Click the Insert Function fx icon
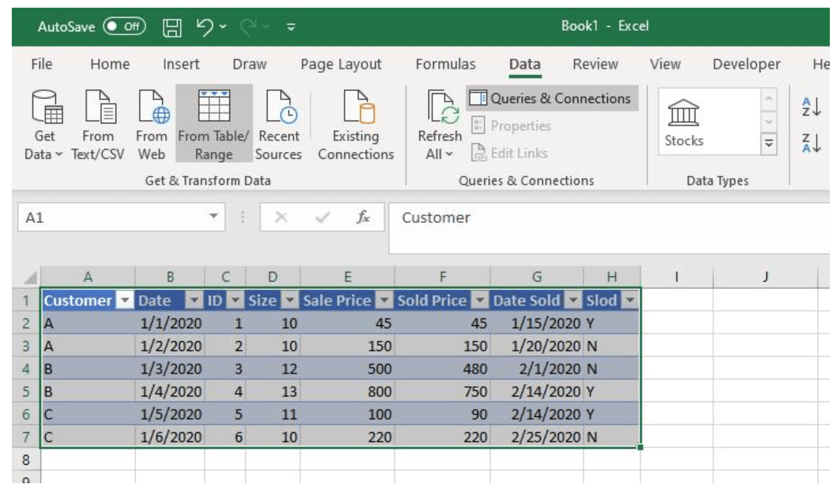Viewport: 838px width, 504px height. [x=363, y=218]
